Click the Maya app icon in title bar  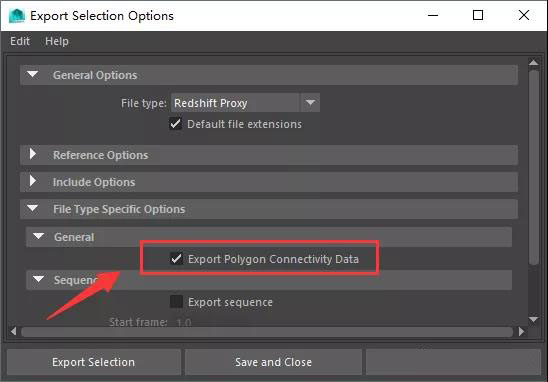(x=17, y=16)
